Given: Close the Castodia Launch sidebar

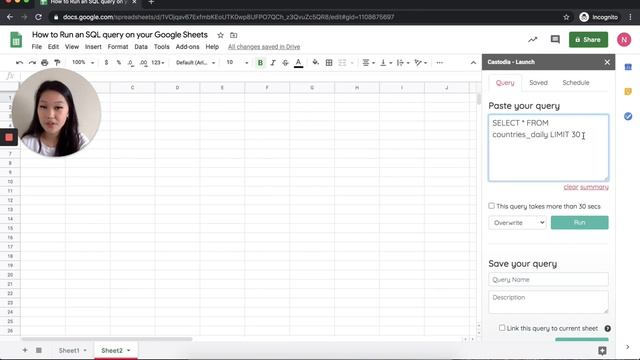Looking at the screenshot, I should (x=607, y=62).
